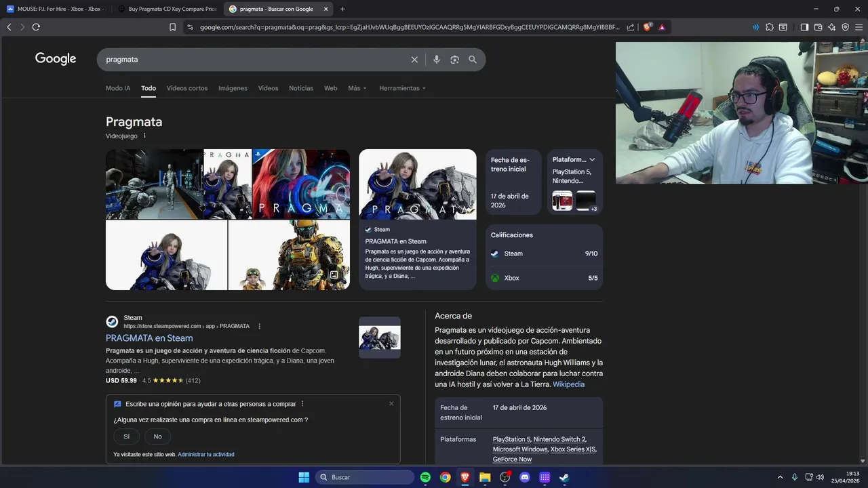
Task: Open options dots beside review prompt
Action: 302,404
